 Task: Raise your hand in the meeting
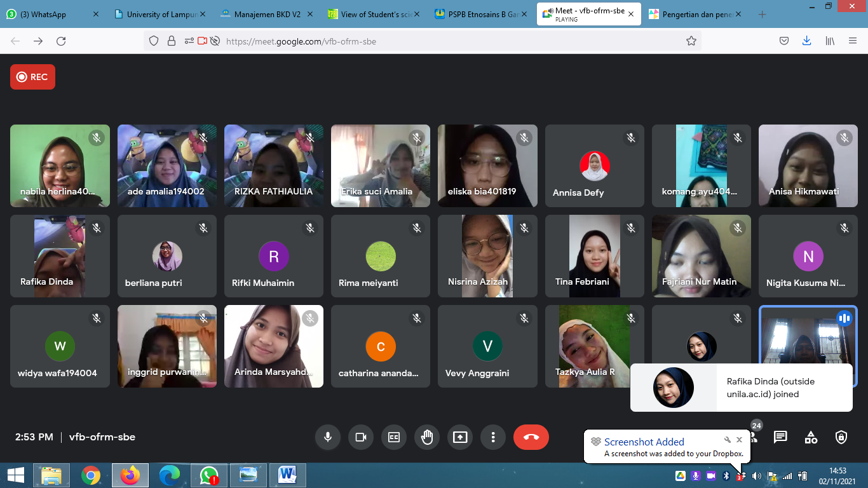427,437
